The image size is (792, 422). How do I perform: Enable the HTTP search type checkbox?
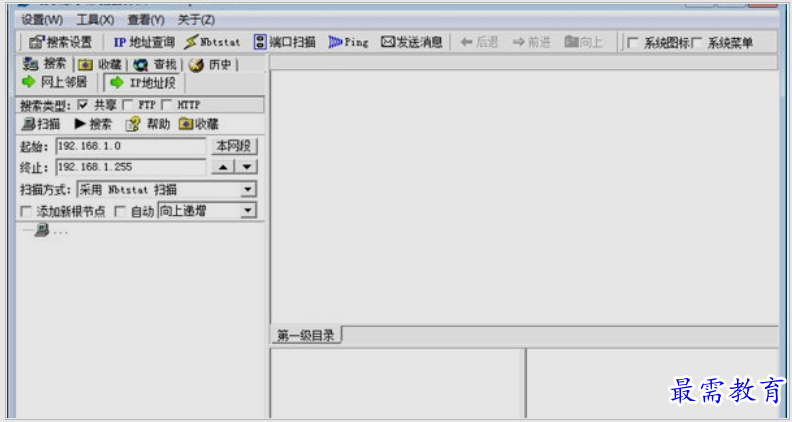click(166, 105)
